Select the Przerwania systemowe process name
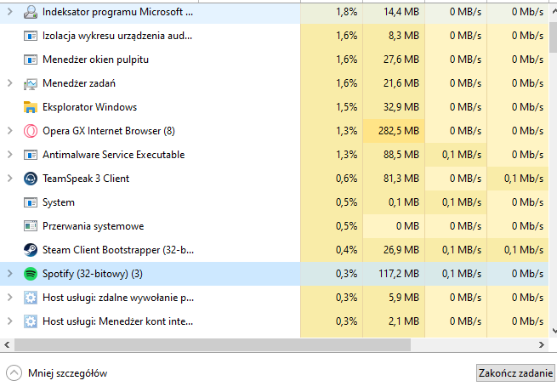 pyautogui.click(x=93, y=226)
